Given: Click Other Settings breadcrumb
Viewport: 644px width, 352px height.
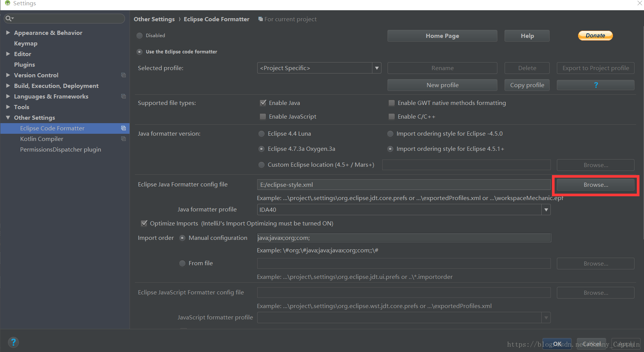Looking at the screenshot, I should pos(154,19).
